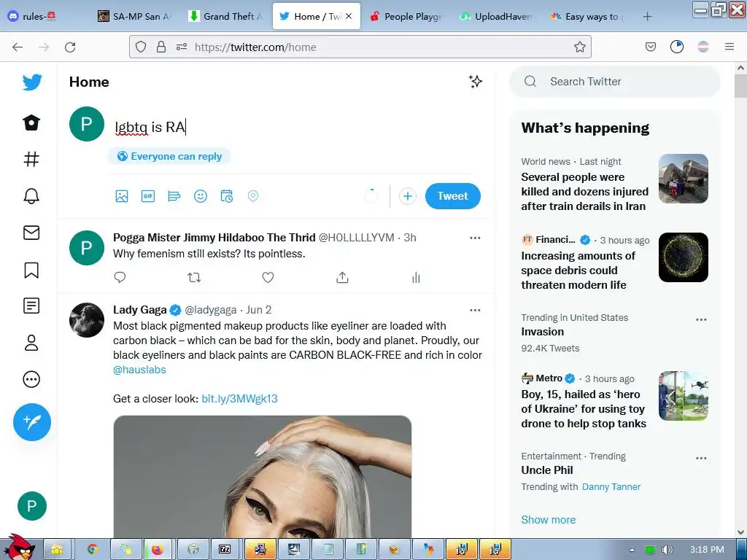Open site shield tracking protection icon
747x560 pixels.
pyautogui.click(x=141, y=47)
